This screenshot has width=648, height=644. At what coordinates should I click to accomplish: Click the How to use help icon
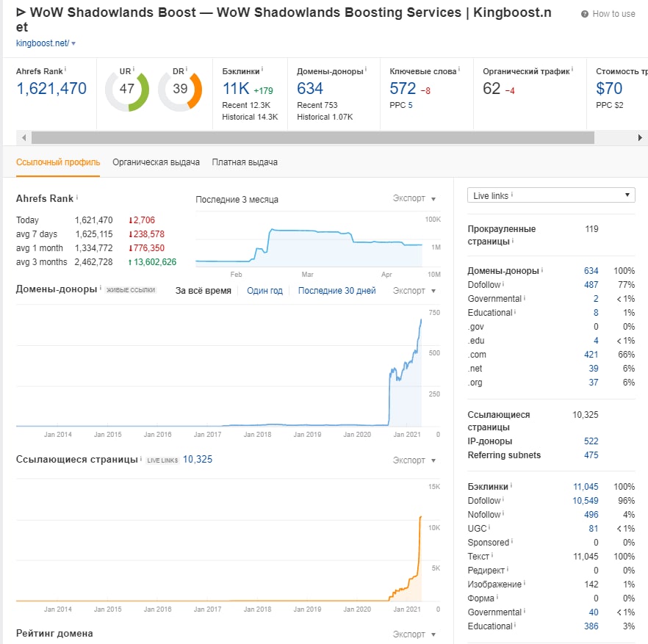pos(584,14)
